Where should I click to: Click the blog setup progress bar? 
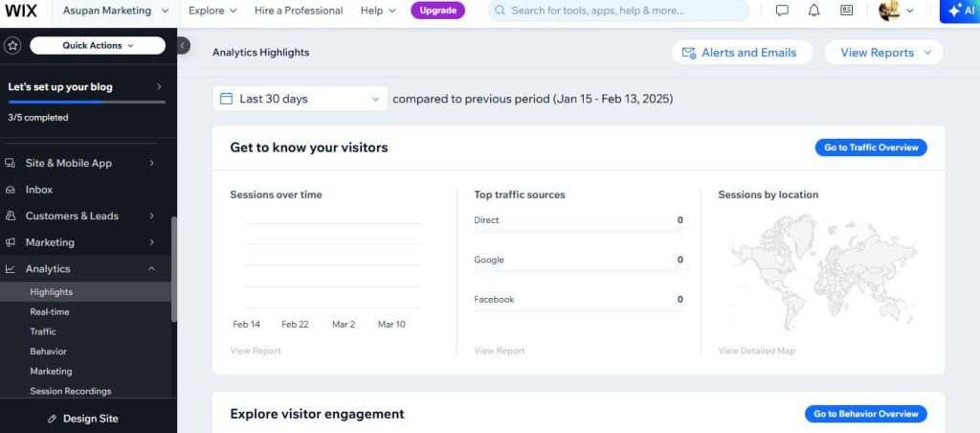pos(87,102)
